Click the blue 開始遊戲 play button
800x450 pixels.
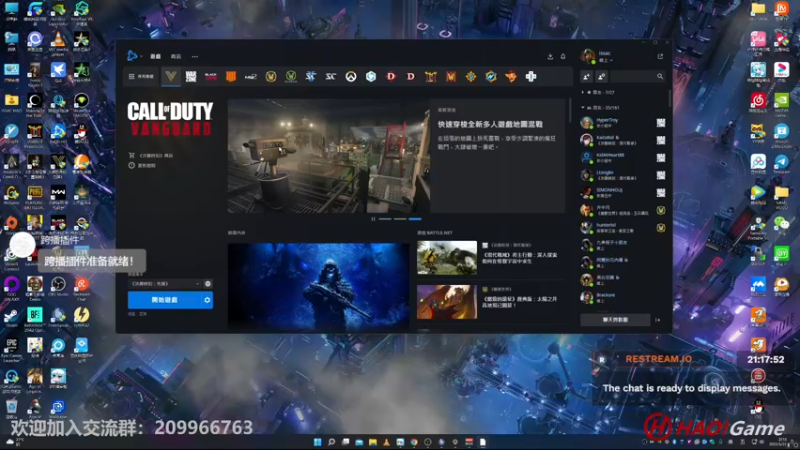pyautogui.click(x=164, y=300)
